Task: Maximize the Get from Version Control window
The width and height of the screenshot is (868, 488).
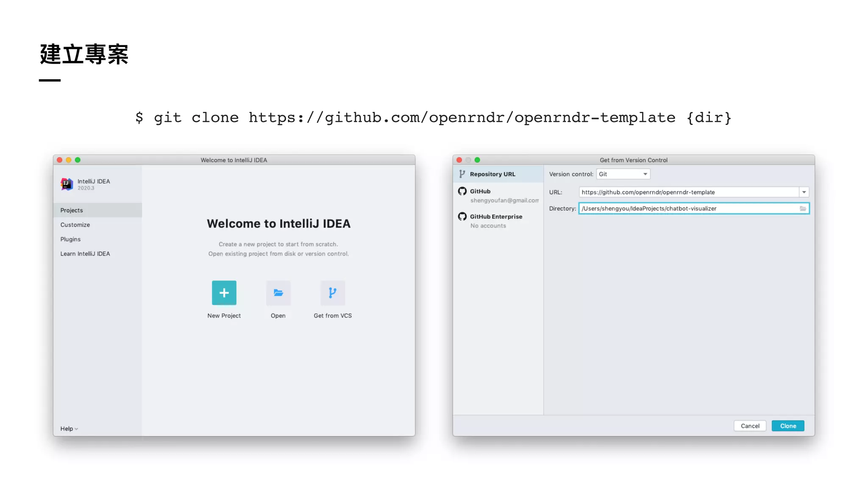Action: (x=477, y=160)
